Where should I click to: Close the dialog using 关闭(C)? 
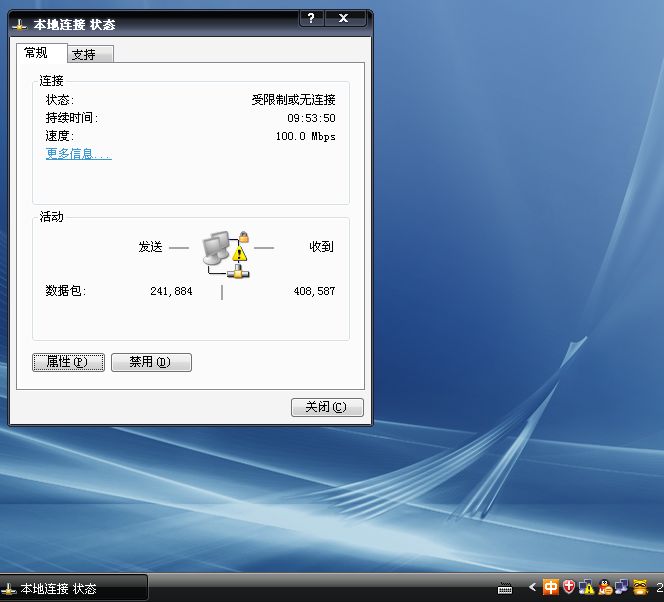pyautogui.click(x=327, y=407)
